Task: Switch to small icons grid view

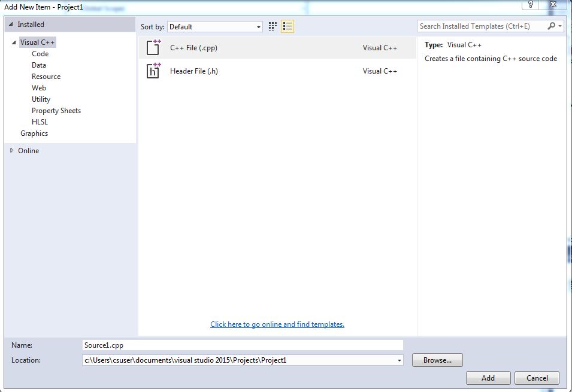Action: click(273, 26)
